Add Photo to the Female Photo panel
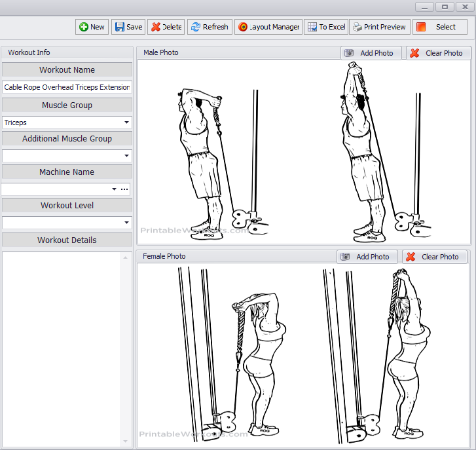This screenshot has width=476, height=450. click(365, 257)
